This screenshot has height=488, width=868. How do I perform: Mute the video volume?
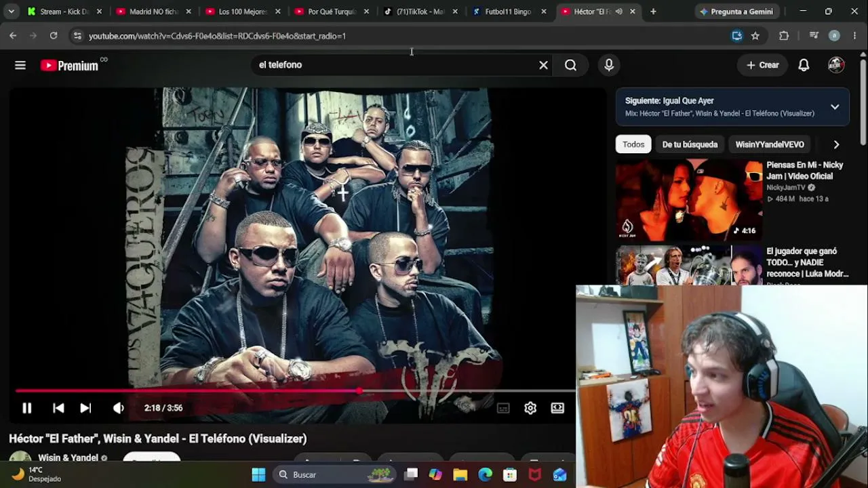[x=119, y=408]
